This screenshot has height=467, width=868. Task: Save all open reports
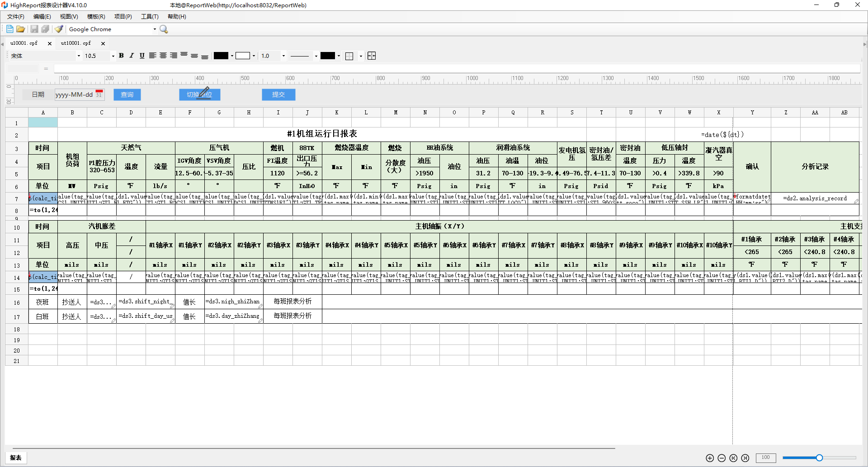click(x=45, y=29)
